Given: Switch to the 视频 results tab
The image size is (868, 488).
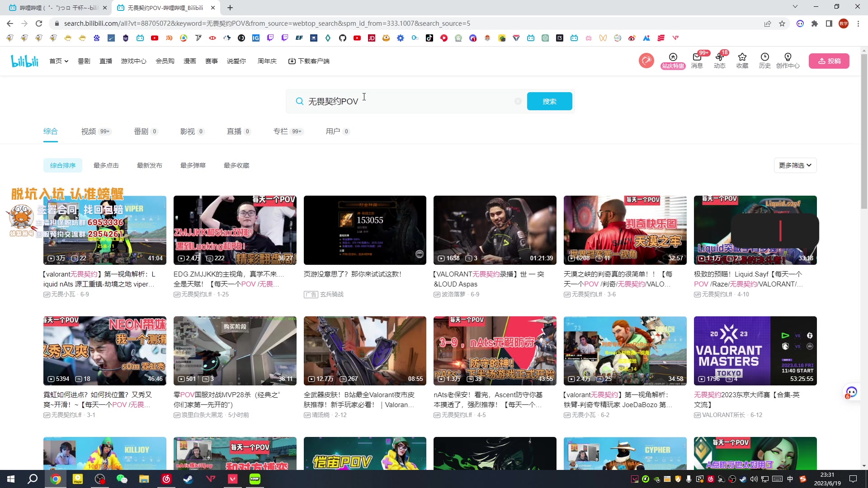Looking at the screenshot, I should [x=89, y=131].
